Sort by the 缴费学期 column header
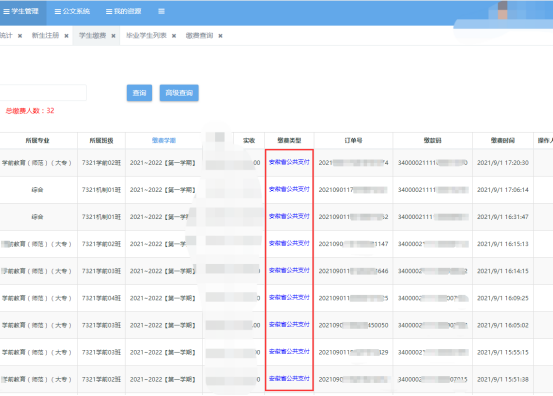Viewport: 553px width, 396px height. (x=164, y=140)
